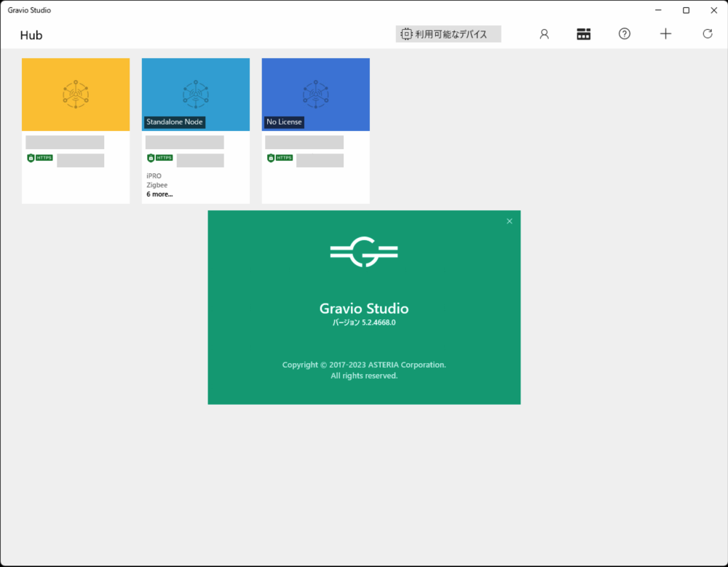Click HTTPS badge on Standalone Node hub
This screenshot has width=728, height=567.
coord(159,158)
